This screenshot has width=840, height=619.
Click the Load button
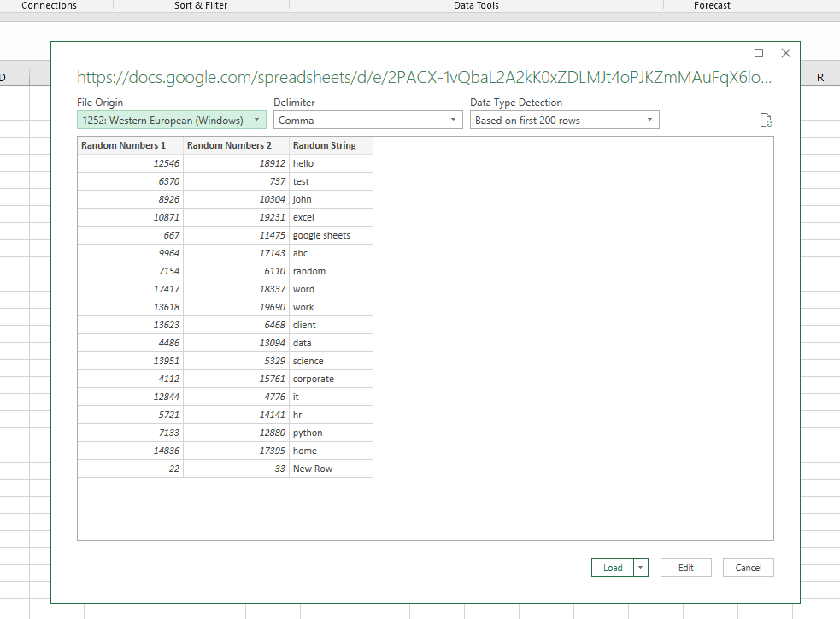pyautogui.click(x=612, y=567)
